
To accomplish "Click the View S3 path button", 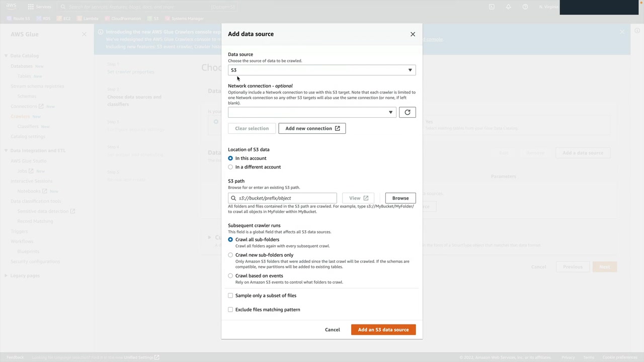I will [x=359, y=198].
